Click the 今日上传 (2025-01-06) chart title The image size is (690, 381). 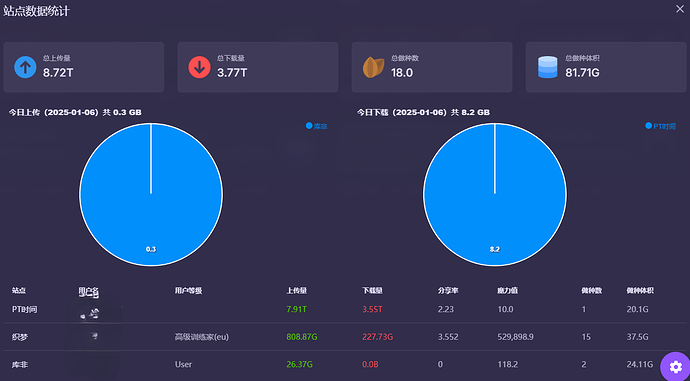tap(75, 113)
